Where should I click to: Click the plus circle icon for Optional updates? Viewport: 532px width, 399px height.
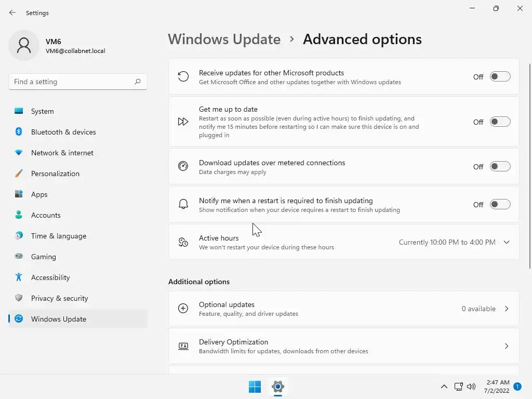(x=183, y=309)
